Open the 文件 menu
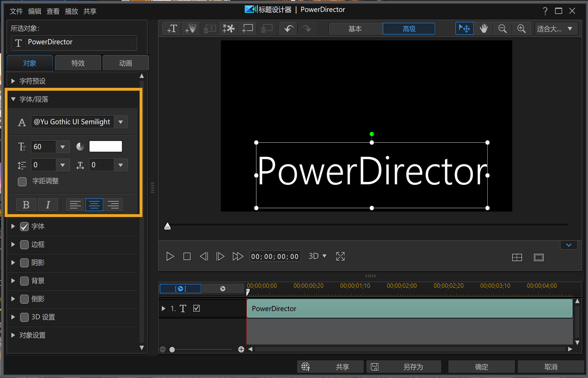 16,11
